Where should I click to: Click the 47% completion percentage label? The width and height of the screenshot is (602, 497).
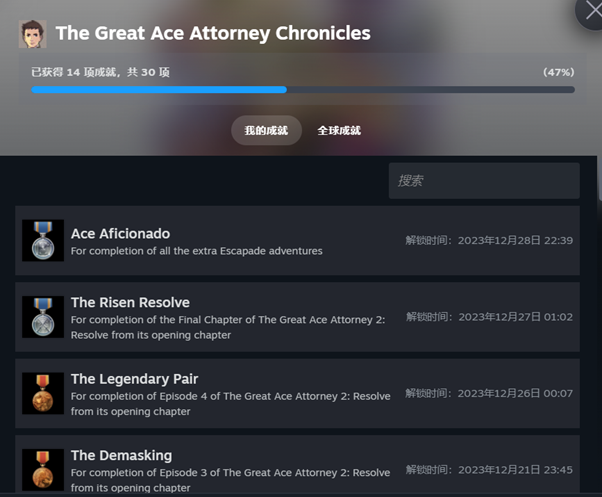559,72
